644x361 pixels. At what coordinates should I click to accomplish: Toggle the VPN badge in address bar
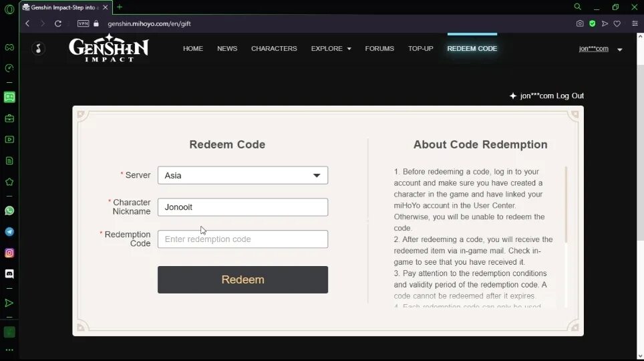(83, 23)
